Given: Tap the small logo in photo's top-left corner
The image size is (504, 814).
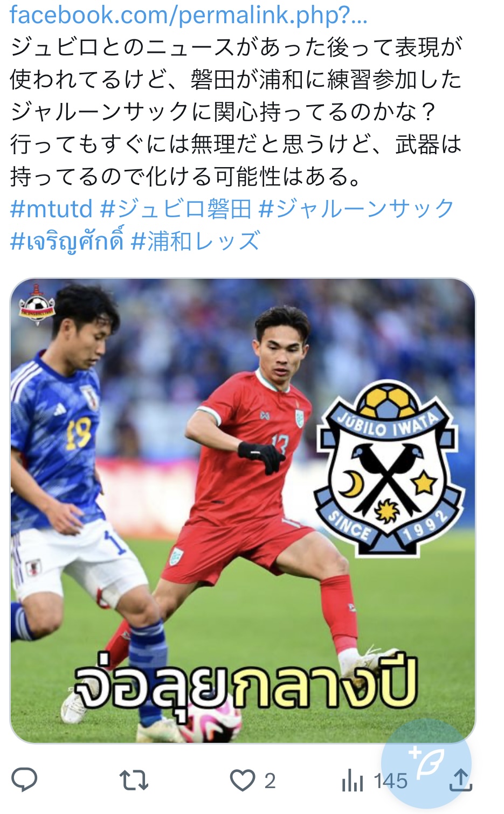Looking at the screenshot, I should [37, 305].
